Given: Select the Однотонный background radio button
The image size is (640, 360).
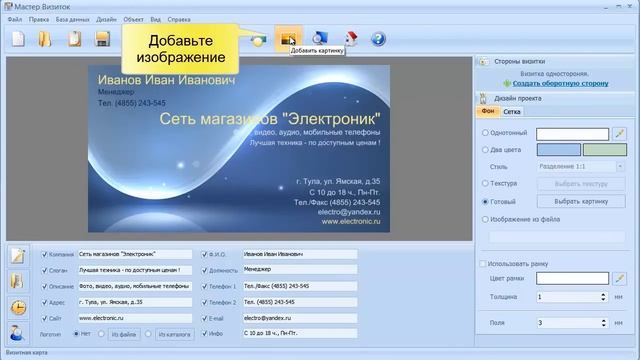Looking at the screenshot, I should point(485,133).
